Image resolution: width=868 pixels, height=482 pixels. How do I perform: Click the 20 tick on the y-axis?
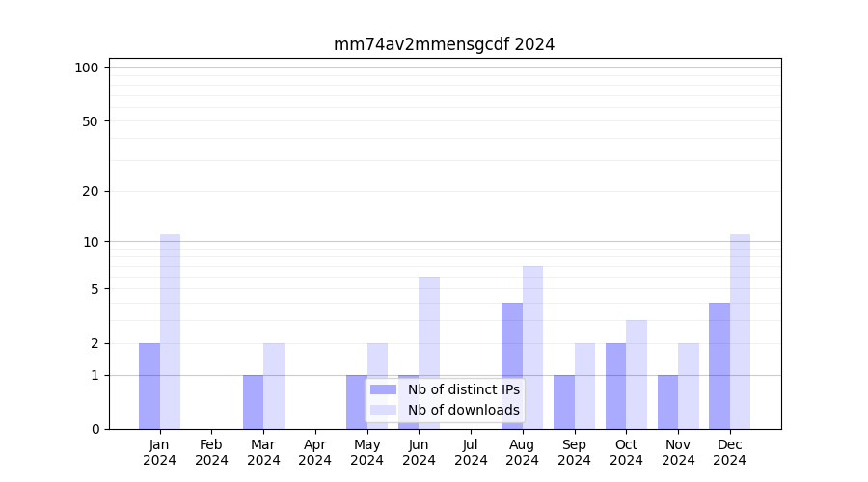(91, 191)
